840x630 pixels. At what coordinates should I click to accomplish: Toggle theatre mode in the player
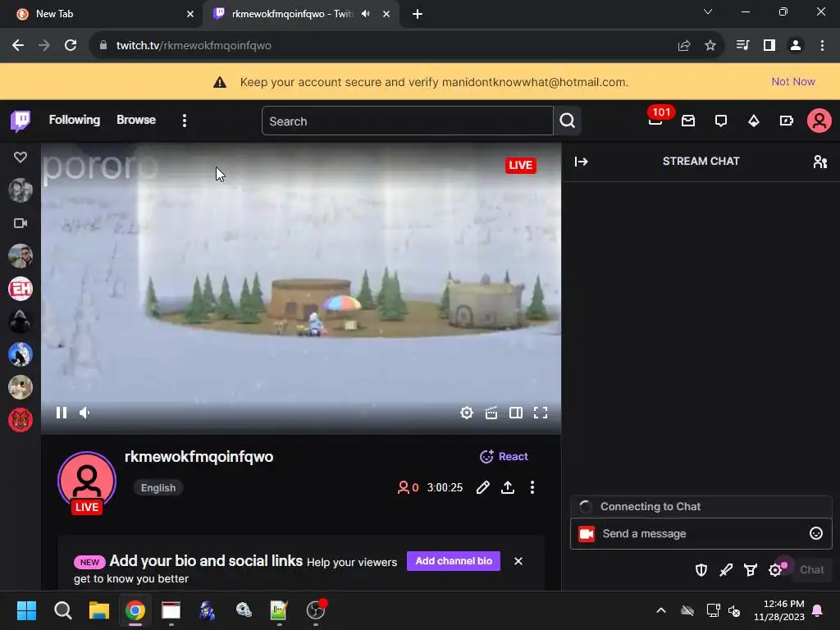[516, 413]
